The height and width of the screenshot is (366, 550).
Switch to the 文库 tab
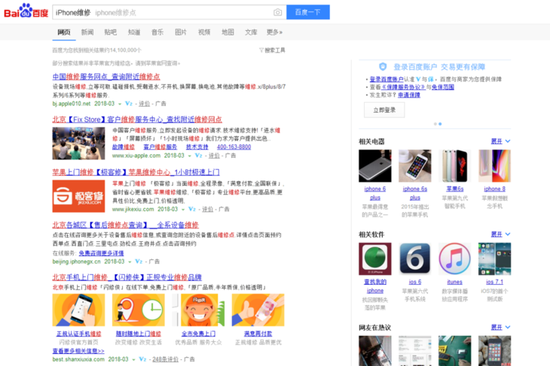click(x=251, y=32)
